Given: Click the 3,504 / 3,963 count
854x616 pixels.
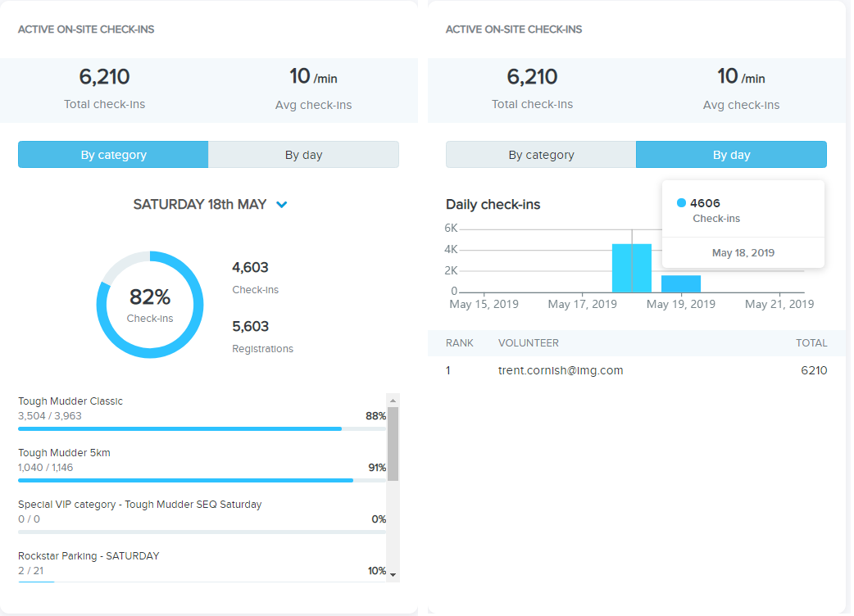Looking at the screenshot, I should [x=49, y=416].
